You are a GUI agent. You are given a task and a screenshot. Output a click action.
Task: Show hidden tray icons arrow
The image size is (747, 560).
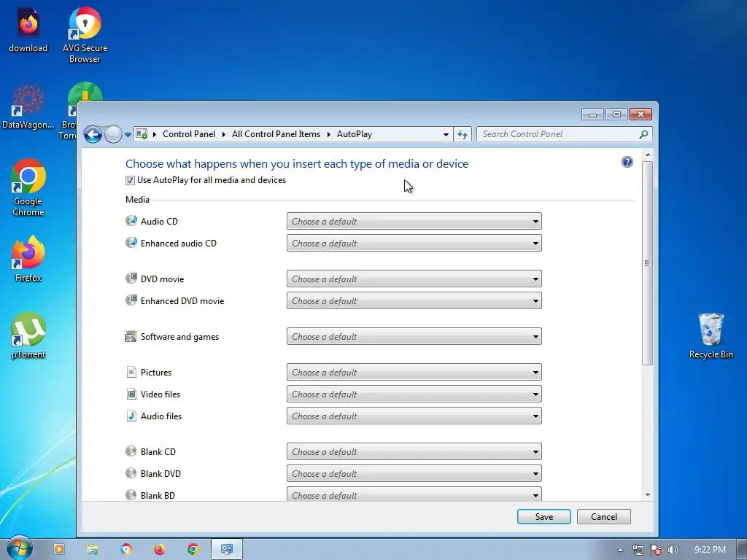(x=620, y=550)
